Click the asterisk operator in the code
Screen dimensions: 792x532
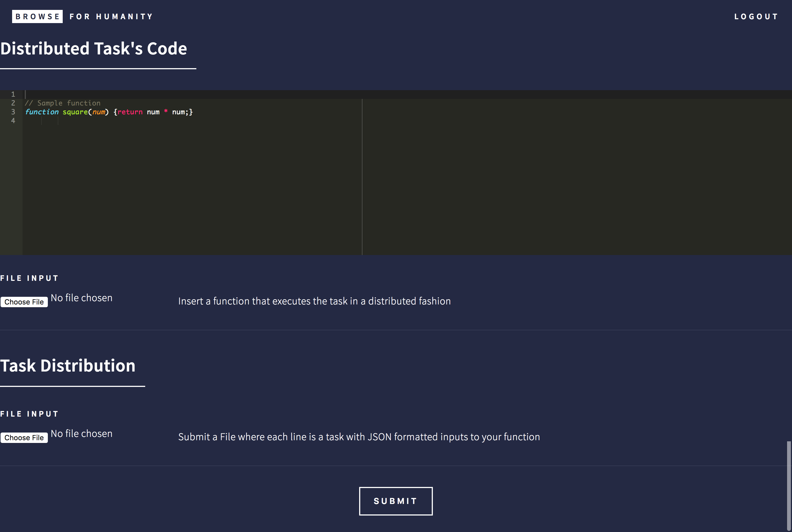(x=166, y=111)
